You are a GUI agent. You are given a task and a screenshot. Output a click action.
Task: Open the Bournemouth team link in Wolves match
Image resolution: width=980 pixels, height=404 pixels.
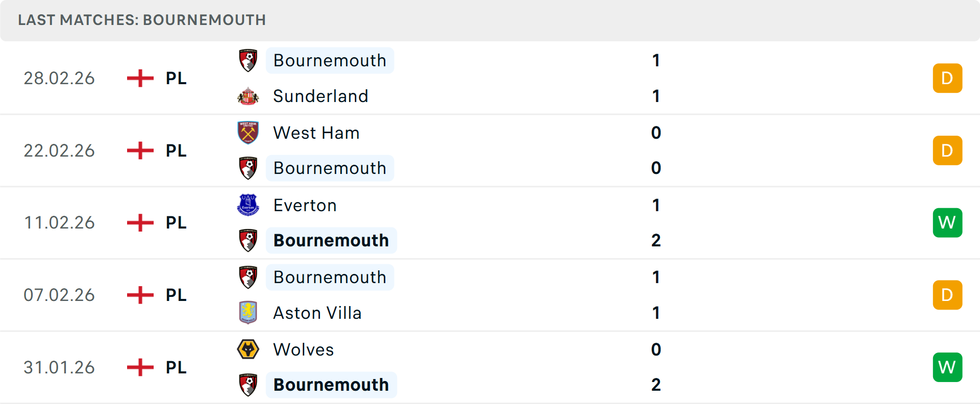click(331, 385)
